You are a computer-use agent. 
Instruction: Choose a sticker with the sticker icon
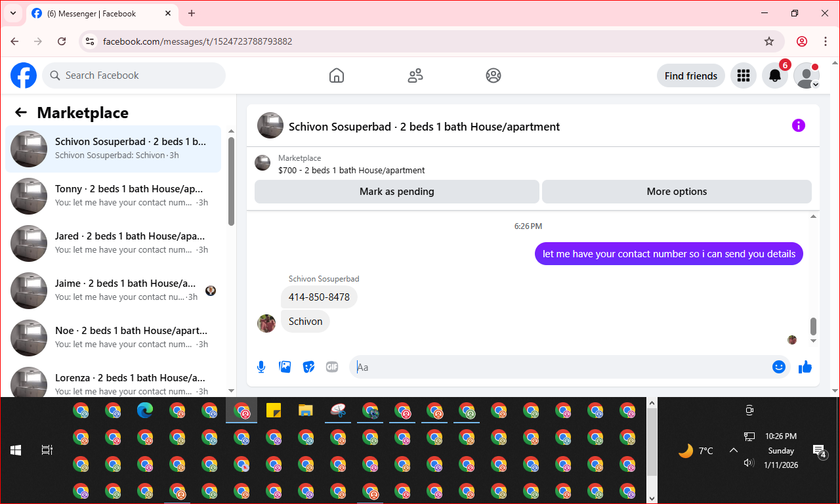308,367
